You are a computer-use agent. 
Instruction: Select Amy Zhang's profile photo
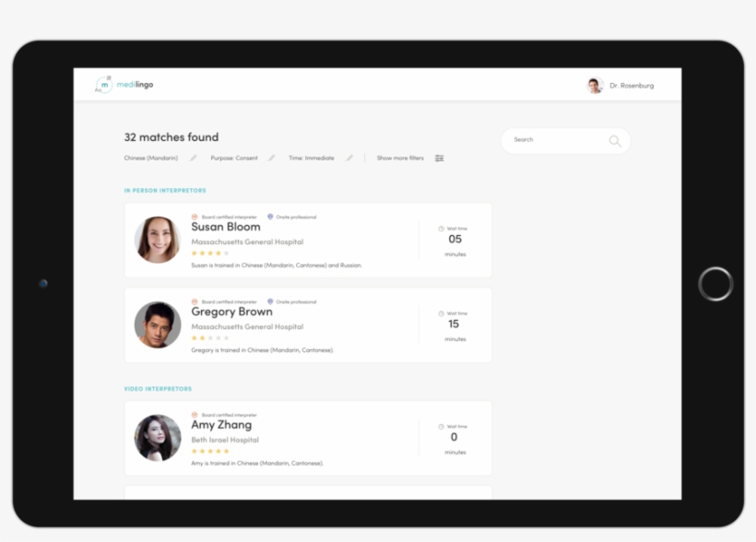point(158,438)
